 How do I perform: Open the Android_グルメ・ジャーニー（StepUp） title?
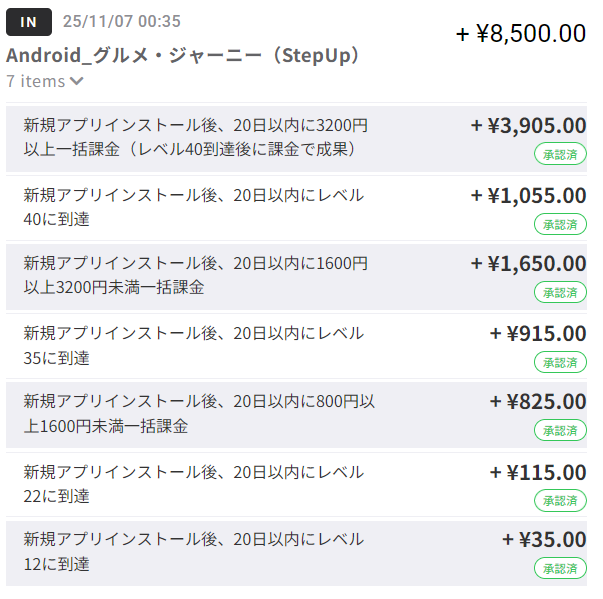183,55
